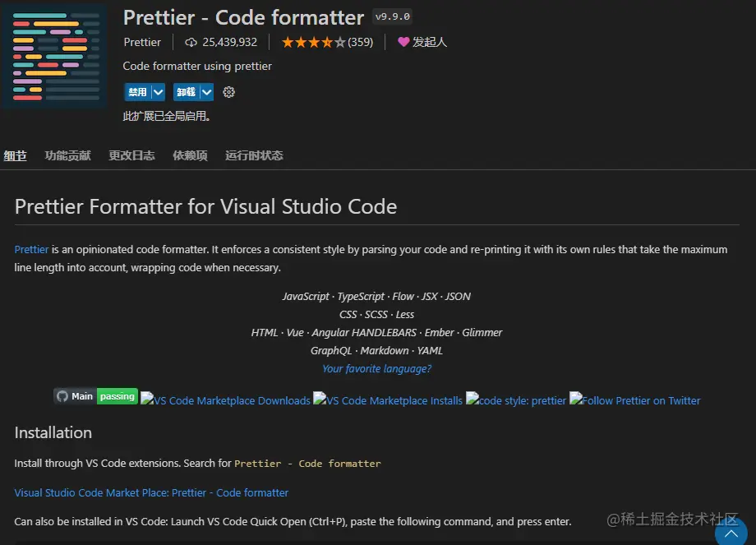Image resolution: width=756 pixels, height=545 pixels.
Task: Open the 依赖项 tab
Action: [190, 155]
